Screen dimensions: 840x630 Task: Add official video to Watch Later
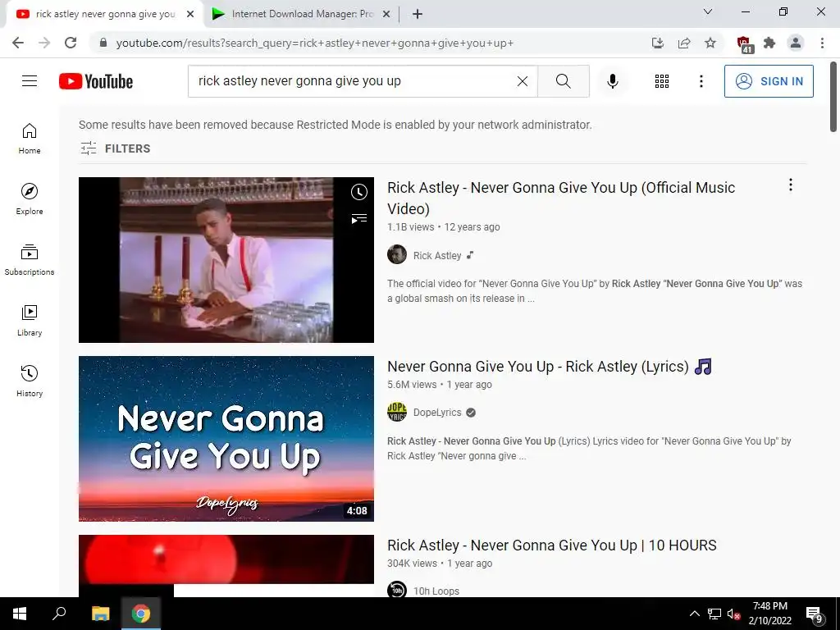click(x=359, y=192)
